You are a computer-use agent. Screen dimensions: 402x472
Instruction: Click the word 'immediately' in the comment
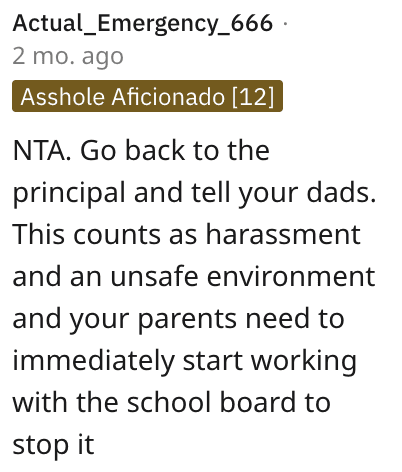(x=94, y=362)
